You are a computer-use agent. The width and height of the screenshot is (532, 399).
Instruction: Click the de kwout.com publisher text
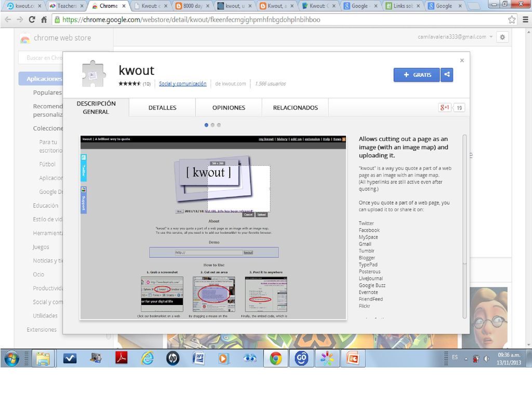[x=230, y=84]
